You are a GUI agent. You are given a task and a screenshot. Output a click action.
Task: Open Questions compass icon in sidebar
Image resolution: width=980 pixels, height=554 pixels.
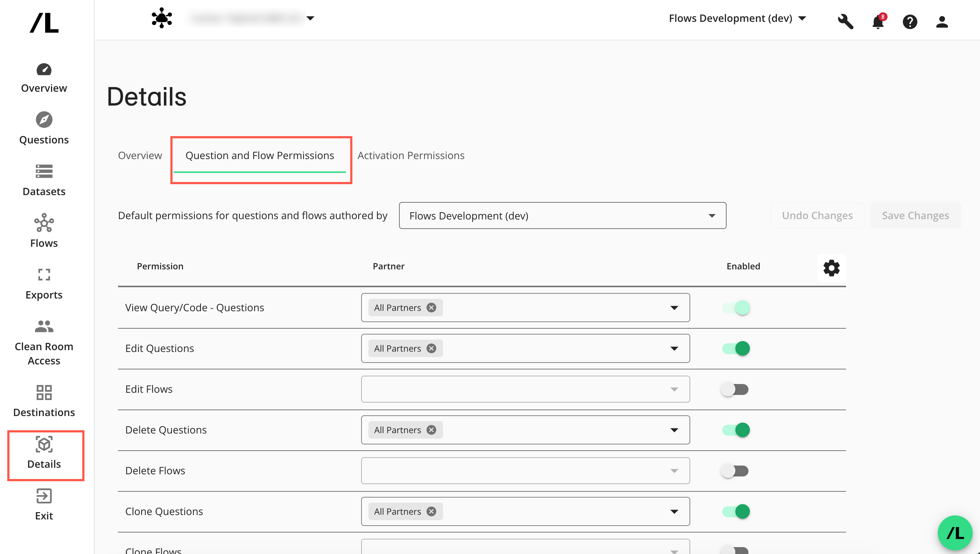tap(44, 120)
